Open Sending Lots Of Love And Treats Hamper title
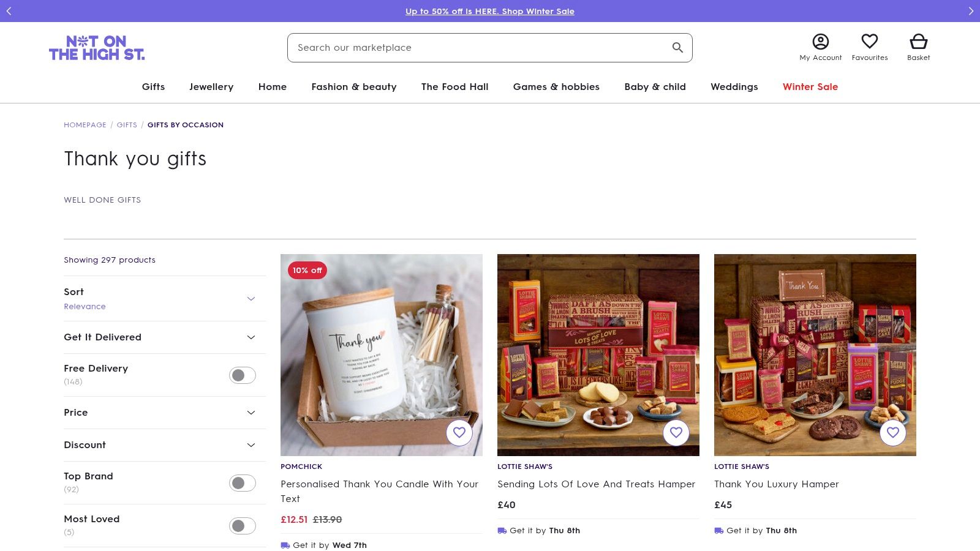This screenshot has height=551, width=980. [597, 484]
